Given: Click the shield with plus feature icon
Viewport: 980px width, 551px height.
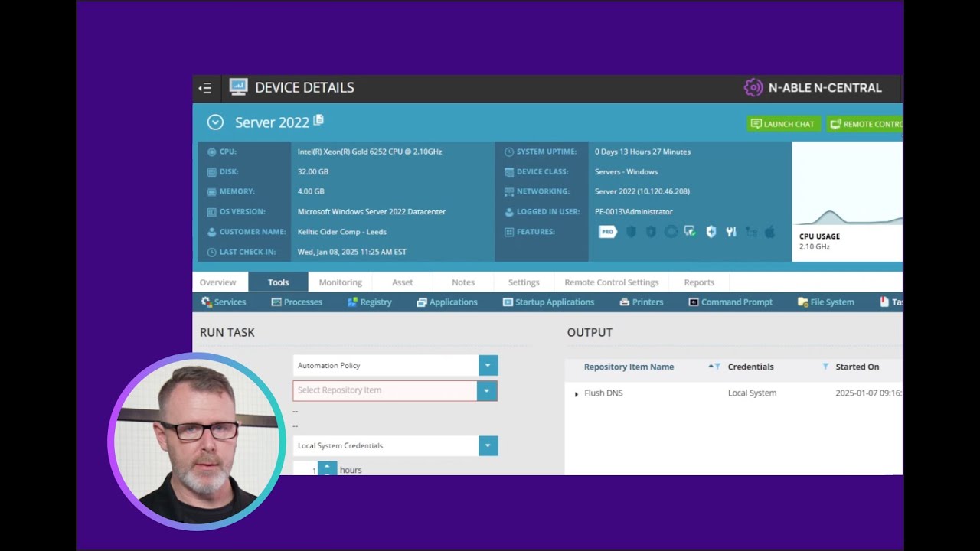Looking at the screenshot, I should pyautogui.click(x=710, y=232).
